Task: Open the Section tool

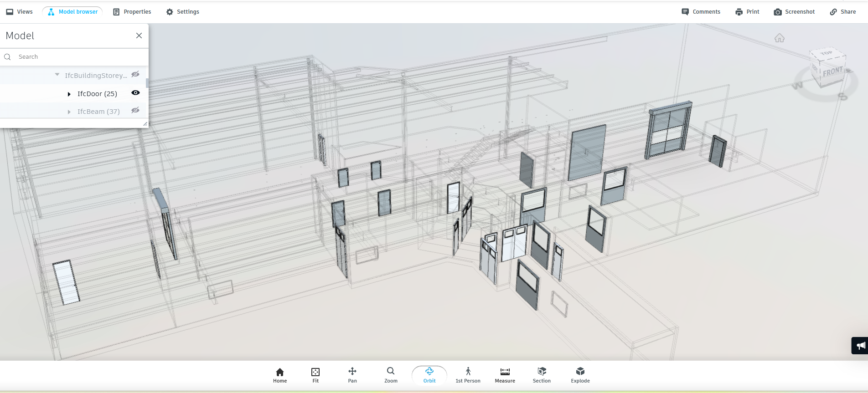Action: [x=542, y=375]
